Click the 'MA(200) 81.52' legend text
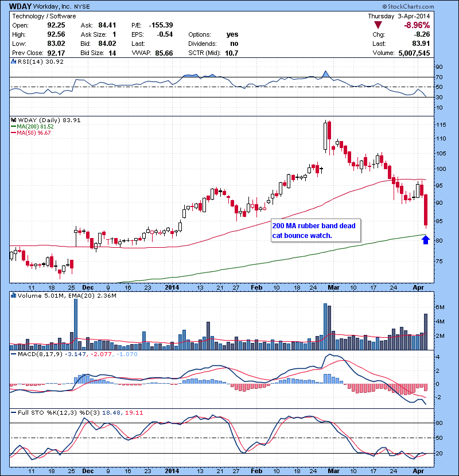The width and height of the screenshot is (459, 476). (35, 127)
